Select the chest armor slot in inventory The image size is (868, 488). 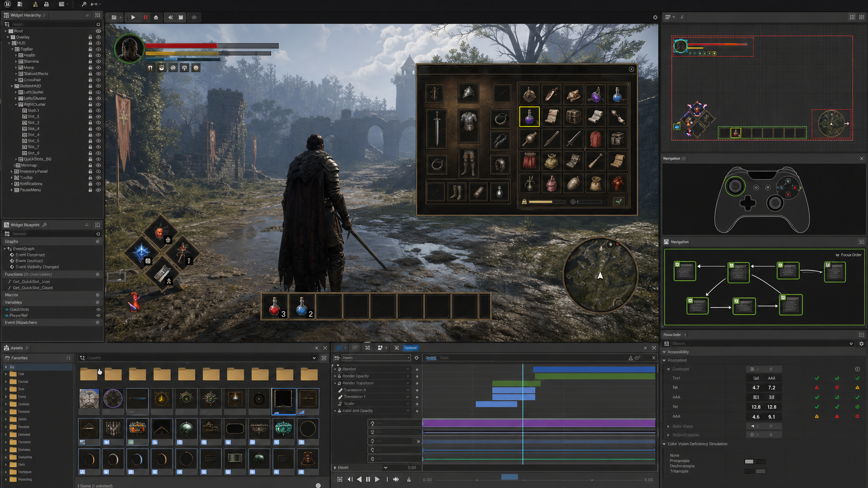point(468,125)
